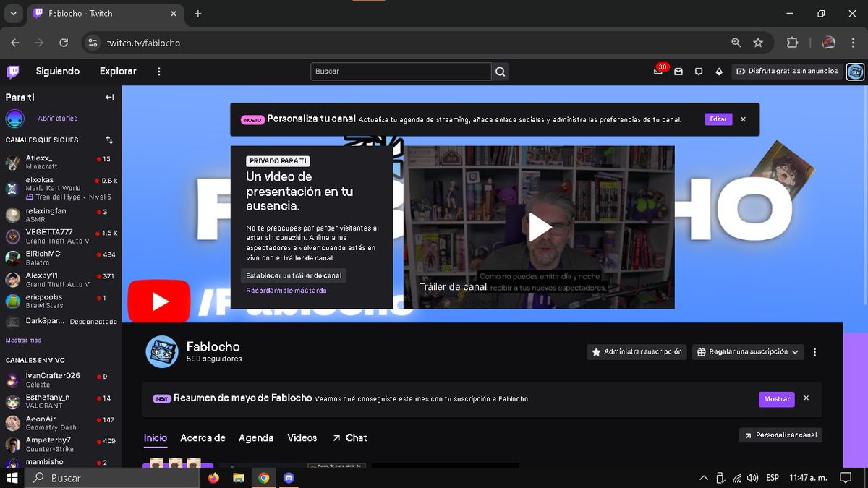
Task: Bookmark this page with star icon
Action: tap(758, 43)
